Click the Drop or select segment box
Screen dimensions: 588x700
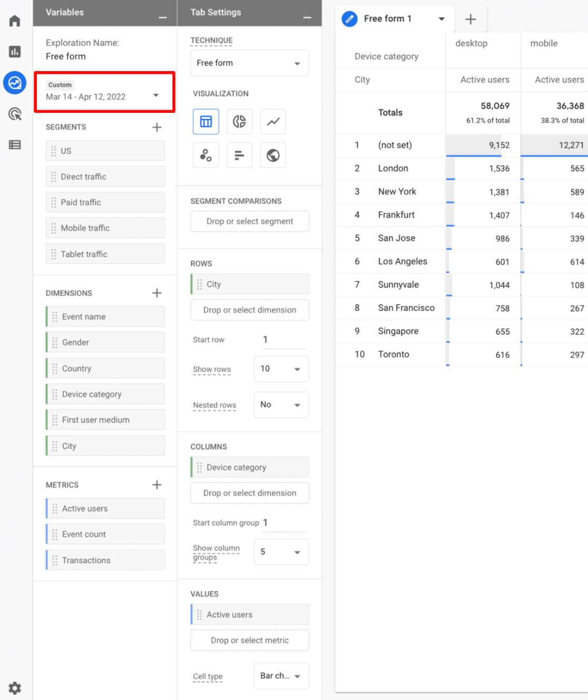point(250,221)
